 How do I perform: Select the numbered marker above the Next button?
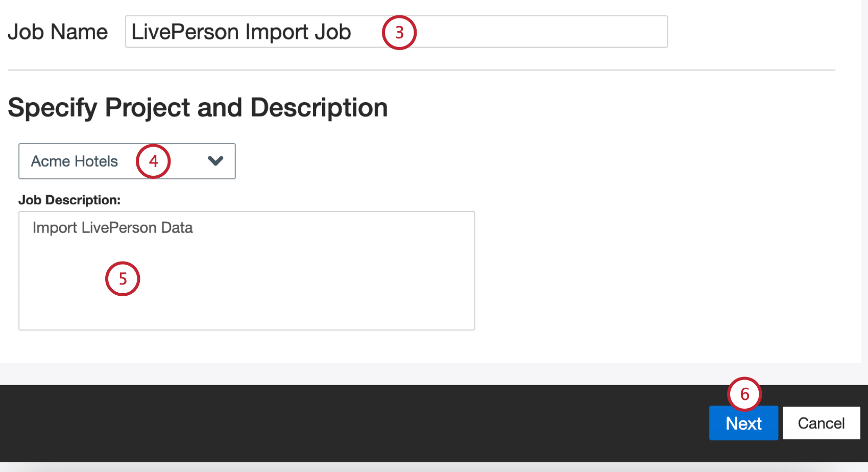(x=744, y=394)
